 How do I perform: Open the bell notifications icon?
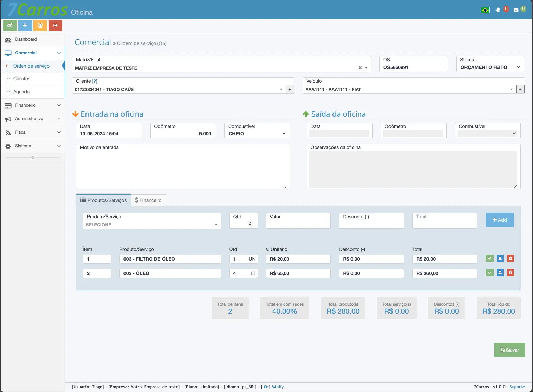tap(498, 10)
